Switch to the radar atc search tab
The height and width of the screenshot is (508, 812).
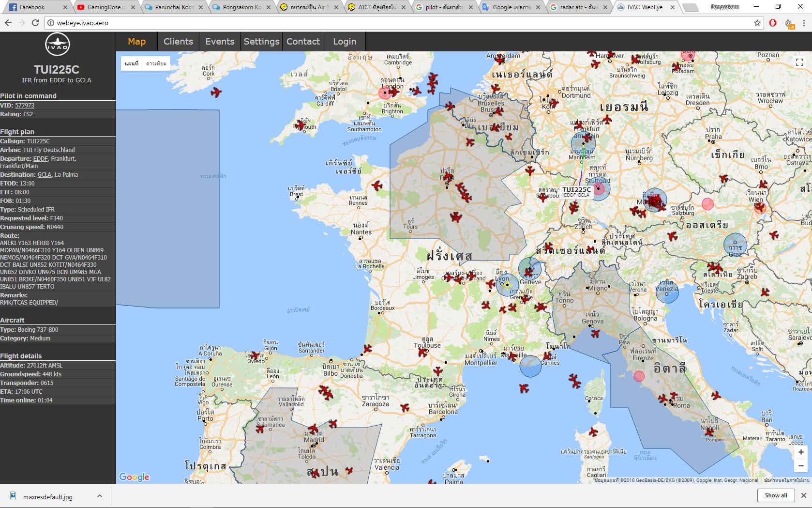pyautogui.click(x=578, y=7)
